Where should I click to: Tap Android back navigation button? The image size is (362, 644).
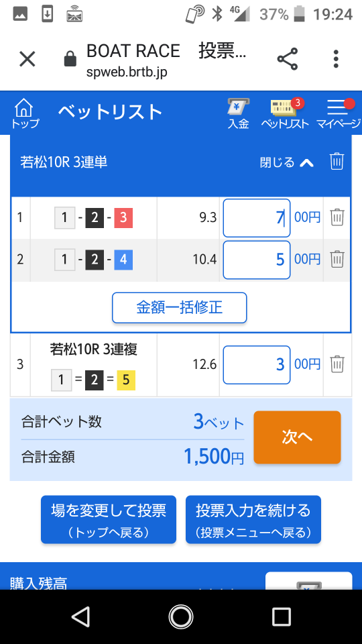(80, 616)
